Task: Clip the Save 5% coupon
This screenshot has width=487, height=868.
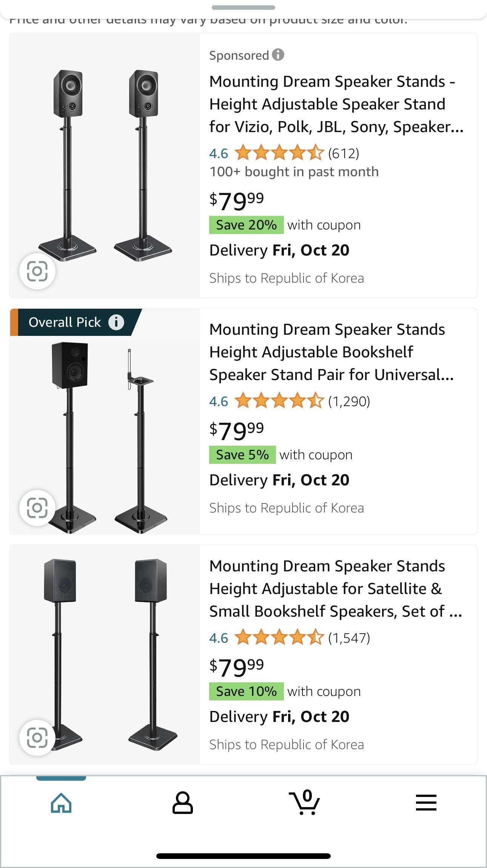Action: [x=242, y=455]
